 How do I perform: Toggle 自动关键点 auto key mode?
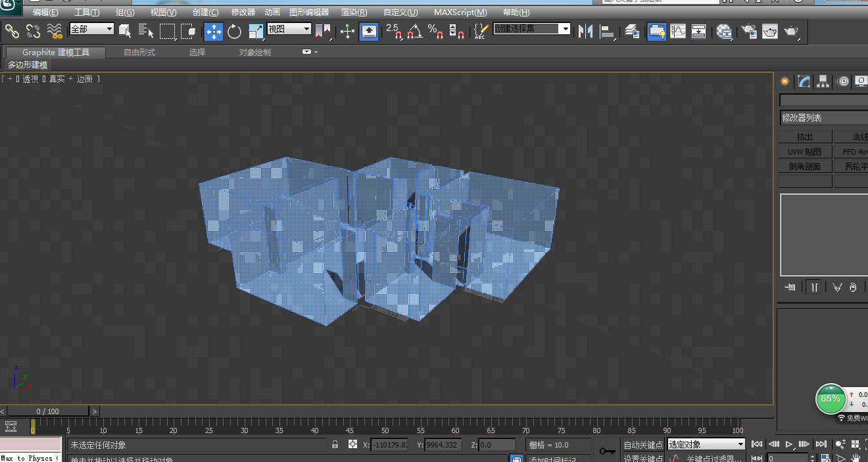[x=643, y=445]
